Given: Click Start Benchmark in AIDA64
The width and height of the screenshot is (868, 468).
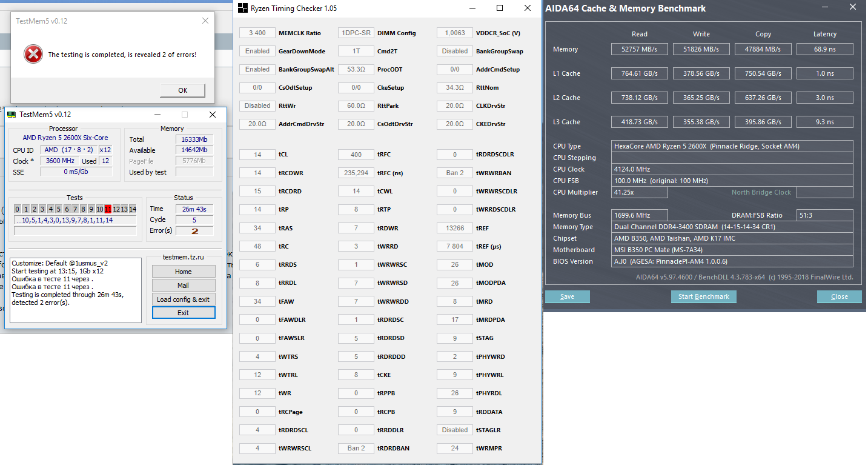Looking at the screenshot, I should click(x=704, y=296).
